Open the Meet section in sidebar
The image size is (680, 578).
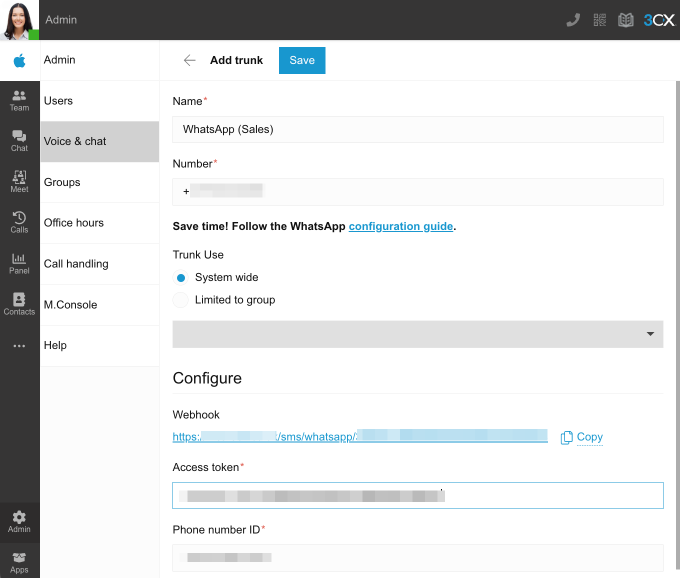[x=20, y=181]
